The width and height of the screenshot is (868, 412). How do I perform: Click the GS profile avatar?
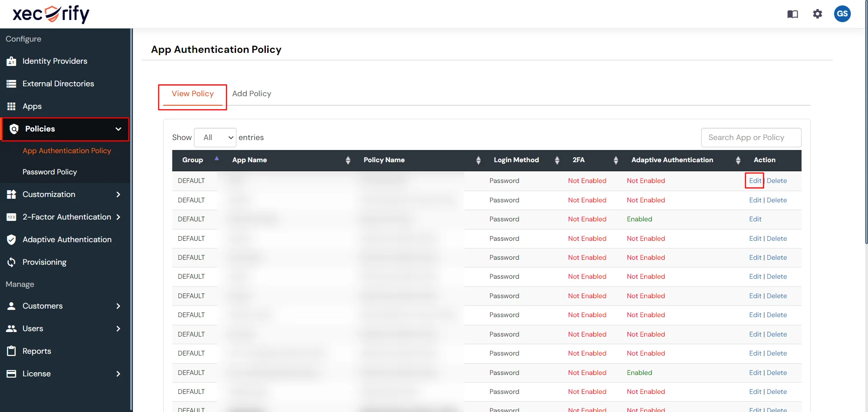click(x=843, y=14)
